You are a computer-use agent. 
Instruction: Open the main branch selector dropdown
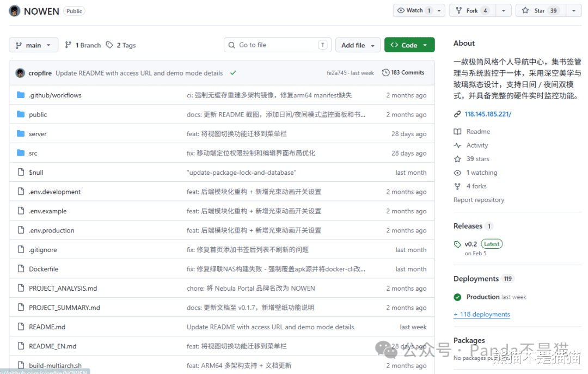click(x=33, y=45)
